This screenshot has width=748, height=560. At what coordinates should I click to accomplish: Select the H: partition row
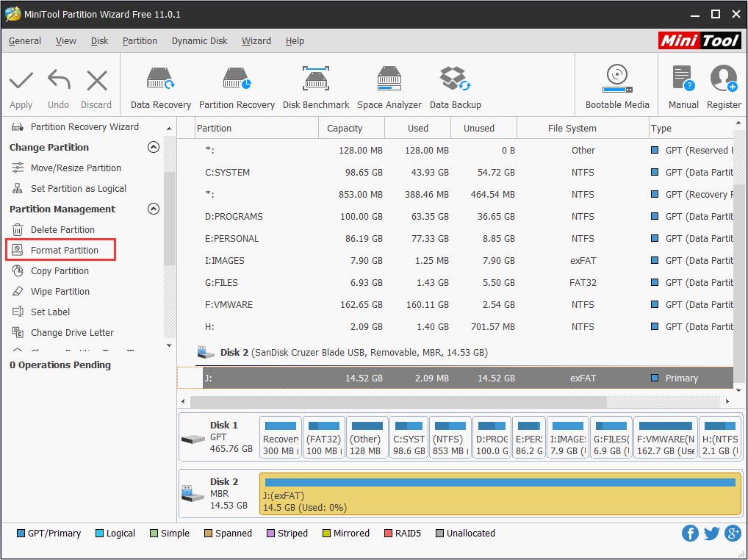click(x=455, y=327)
